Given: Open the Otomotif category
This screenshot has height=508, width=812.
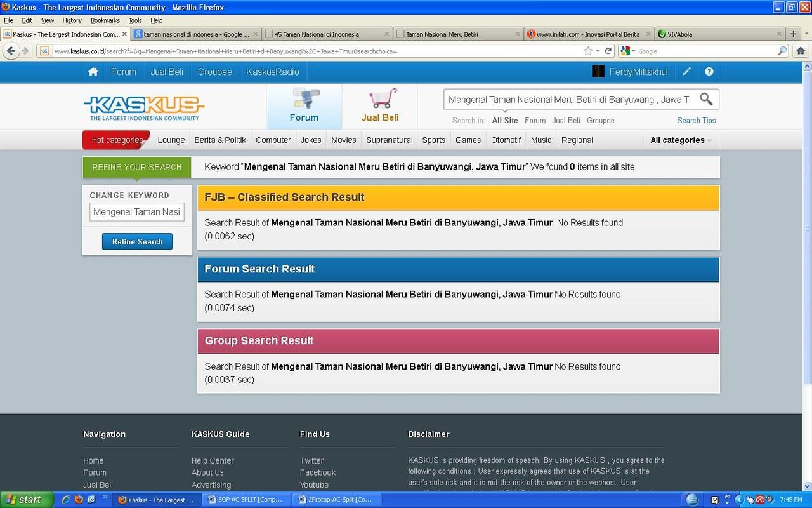Looking at the screenshot, I should [506, 140].
